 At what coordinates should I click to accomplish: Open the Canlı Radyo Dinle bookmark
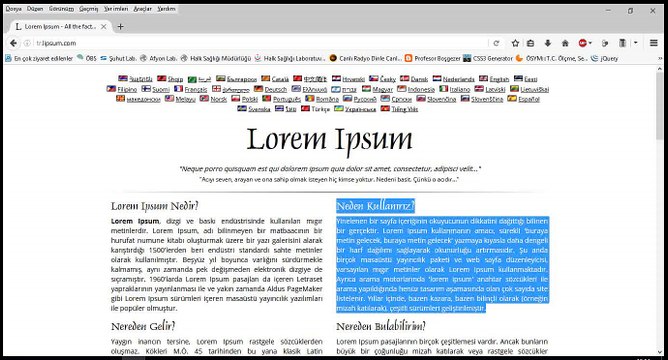click(366, 58)
